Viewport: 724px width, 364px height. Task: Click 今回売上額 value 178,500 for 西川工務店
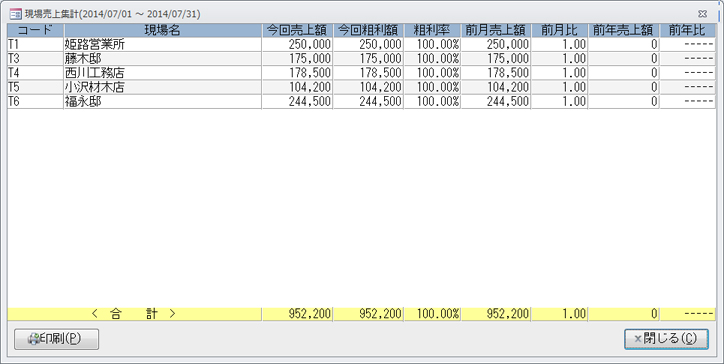pos(297,73)
